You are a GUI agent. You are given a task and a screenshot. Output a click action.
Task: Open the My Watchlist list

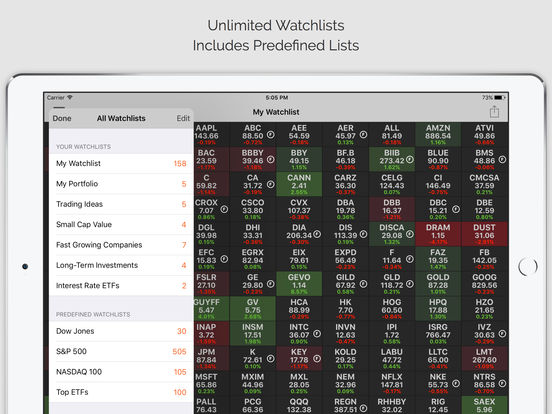click(x=121, y=163)
